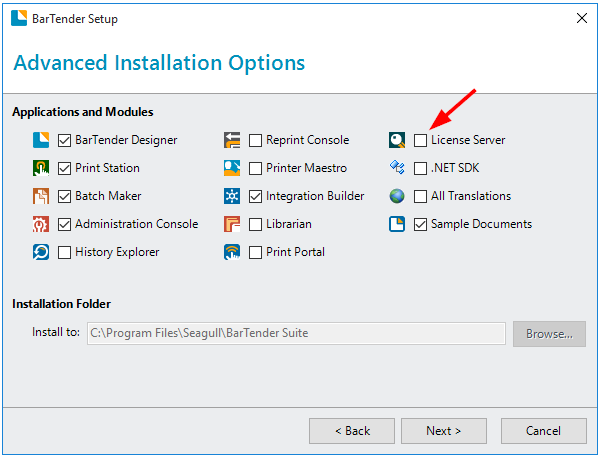Uncheck the Sample Documents checkbox
This screenshot has width=601, height=458.
tap(420, 225)
